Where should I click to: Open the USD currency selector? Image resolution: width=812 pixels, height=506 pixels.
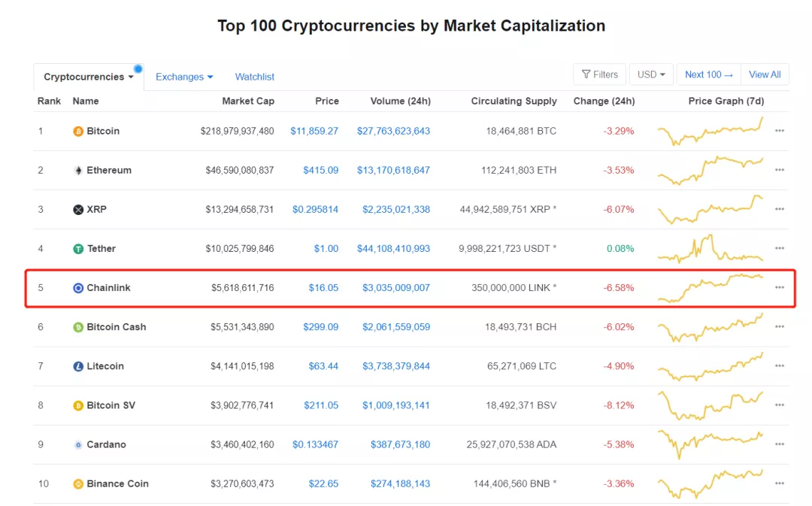tap(651, 74)
